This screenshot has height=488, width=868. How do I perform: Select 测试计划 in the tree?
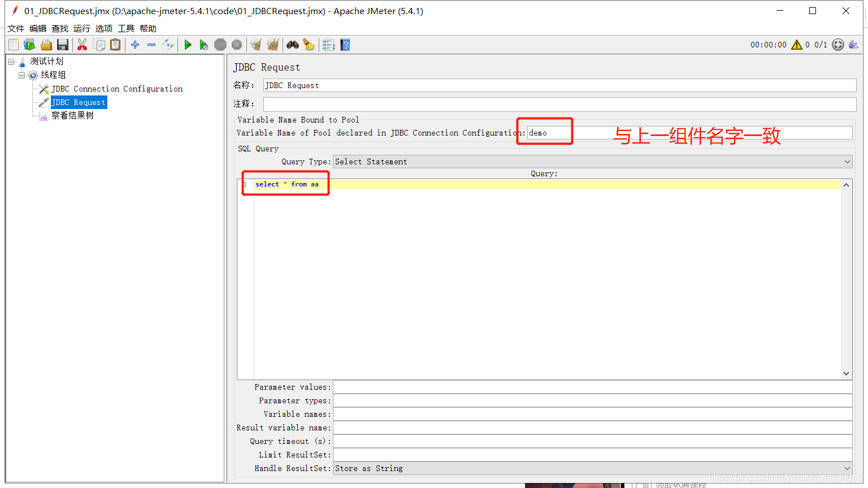click(x=46, y=61)
